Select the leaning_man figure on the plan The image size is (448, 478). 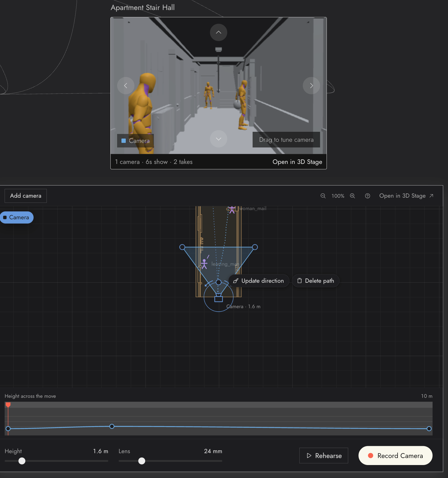click(x=204, y=264)
